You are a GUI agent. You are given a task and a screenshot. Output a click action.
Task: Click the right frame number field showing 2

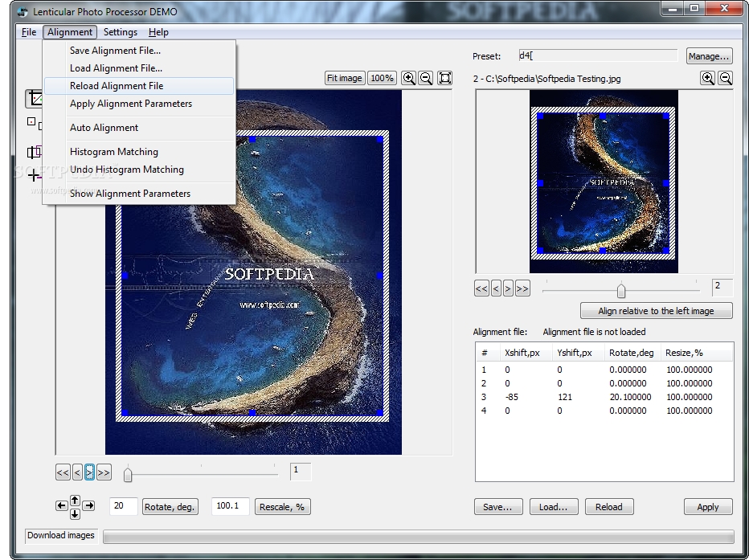click(x=722, y=288)
